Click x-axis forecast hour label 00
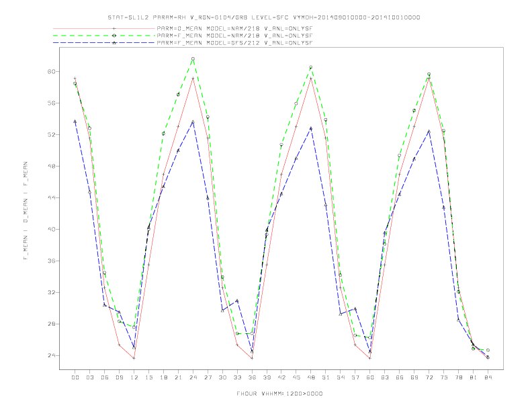Viewport: 532px width, 411px height. click(75, 377)
